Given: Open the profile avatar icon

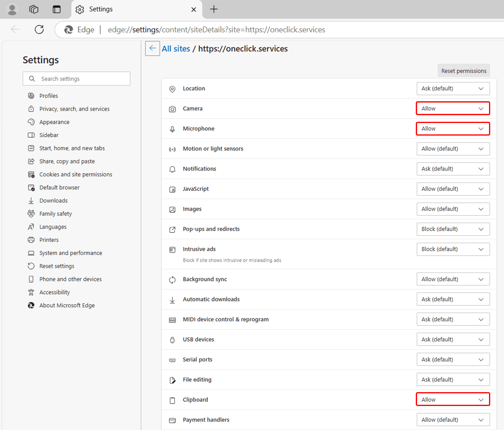Looking at the screenshot, I should 12,9.
